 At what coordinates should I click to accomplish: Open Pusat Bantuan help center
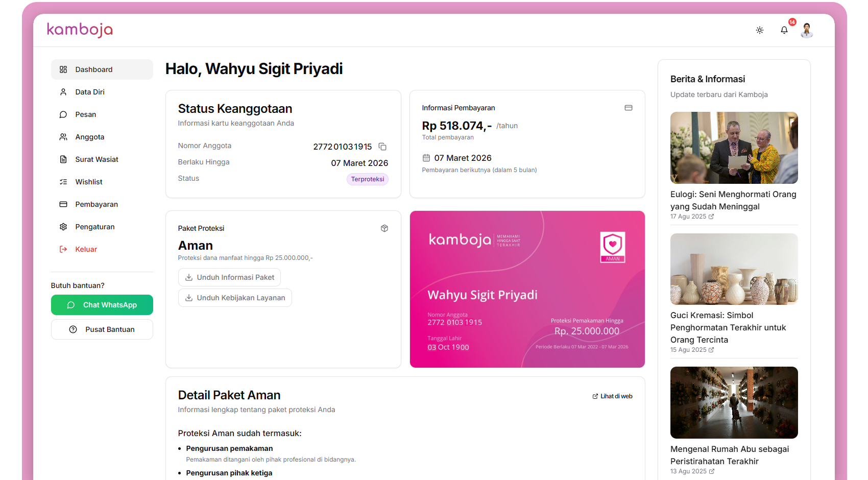[x=102, y=329]
